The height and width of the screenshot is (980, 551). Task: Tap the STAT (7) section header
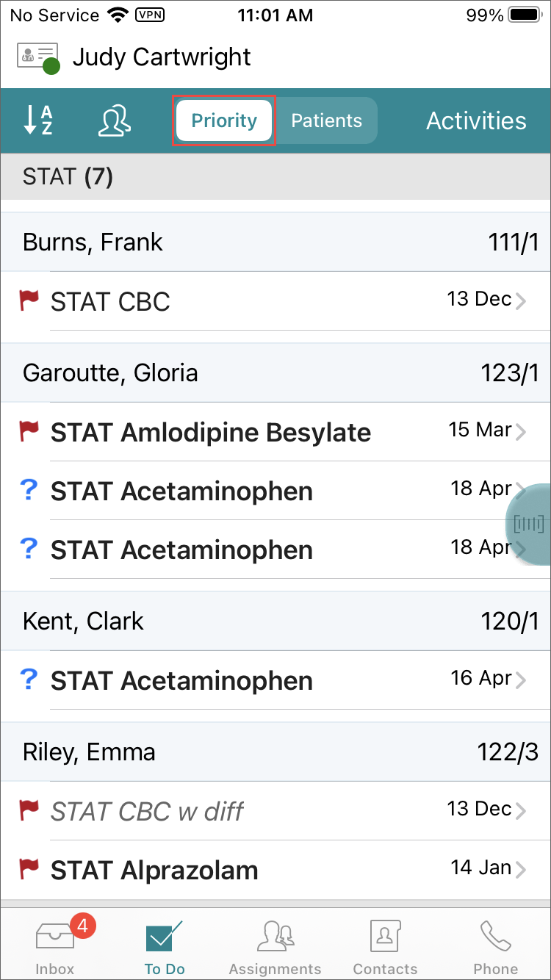pos(275,176)
